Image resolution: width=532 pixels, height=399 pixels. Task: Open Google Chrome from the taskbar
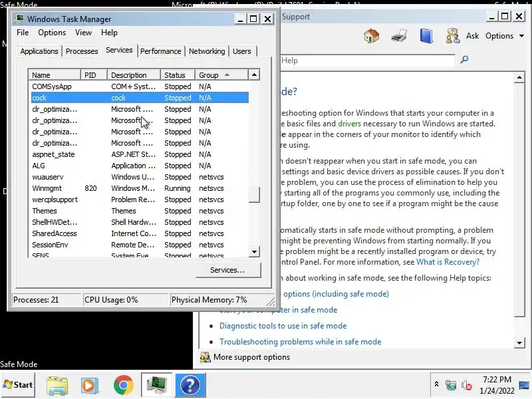[124, 385]
